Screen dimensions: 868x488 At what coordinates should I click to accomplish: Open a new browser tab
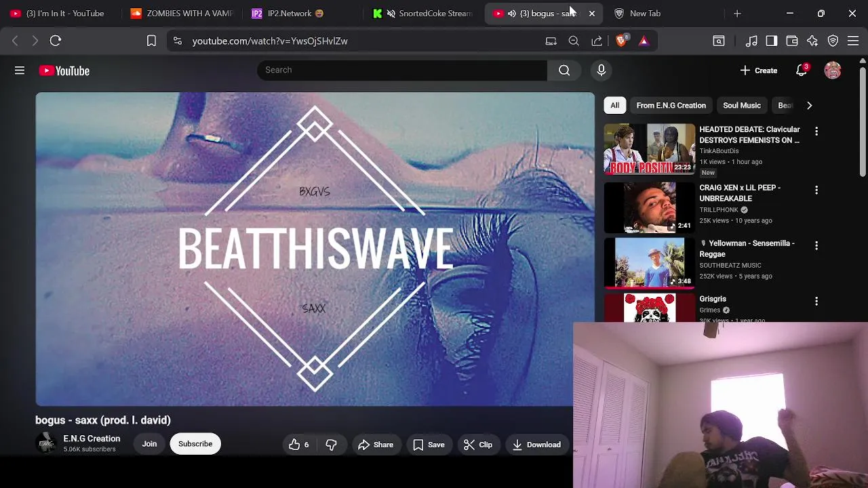point(737,14)
